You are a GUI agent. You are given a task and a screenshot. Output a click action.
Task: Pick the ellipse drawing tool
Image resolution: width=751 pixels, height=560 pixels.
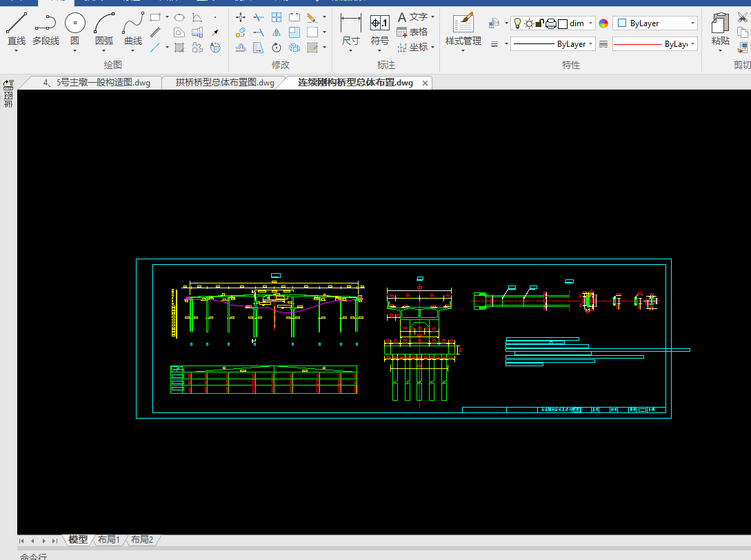(179, 18)
